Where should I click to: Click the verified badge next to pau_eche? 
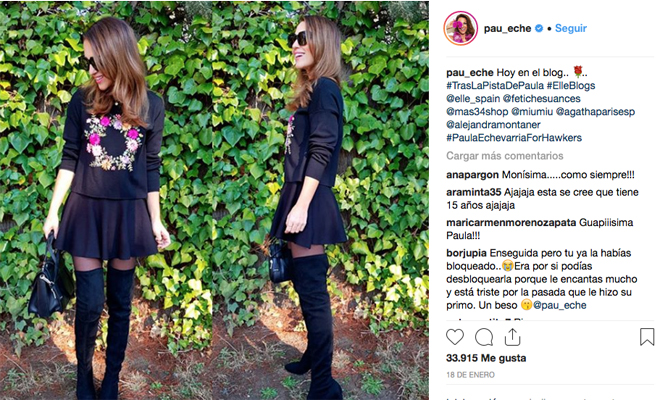pyautogui.click(x=539, y=28)
